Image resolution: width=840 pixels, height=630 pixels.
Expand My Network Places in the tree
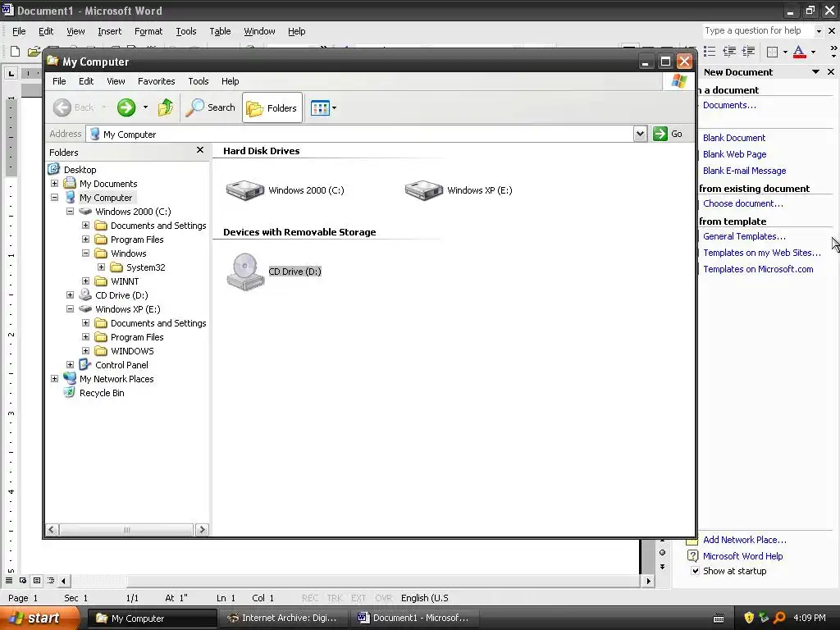[x=55, y=378]
